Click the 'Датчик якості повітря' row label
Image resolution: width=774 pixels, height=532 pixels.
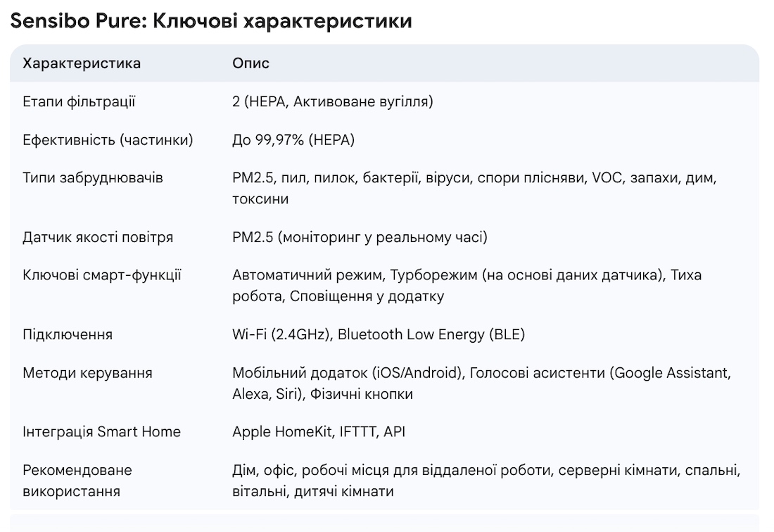[x=98, y=238]
